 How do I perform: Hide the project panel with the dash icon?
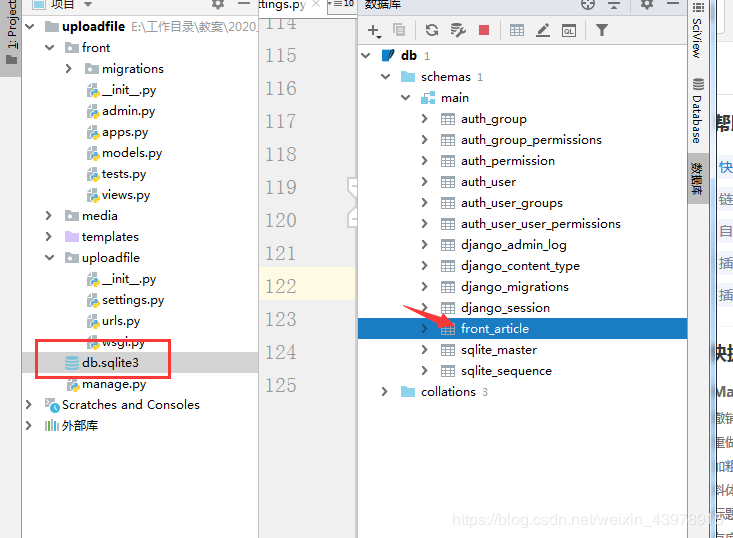coord(244,4)
